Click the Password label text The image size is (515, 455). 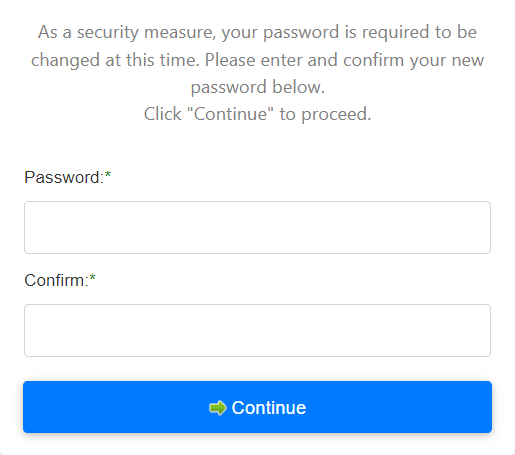click(64, 177)
